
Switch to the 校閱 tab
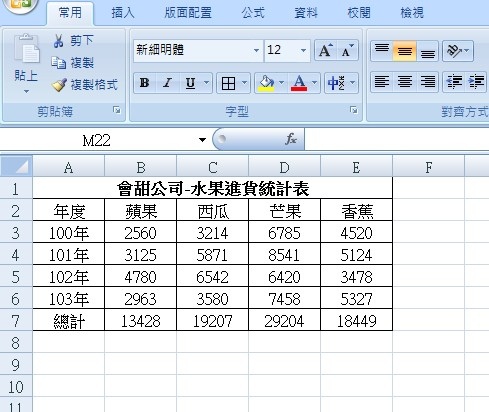pyautogui.click(x=359, y=13)
